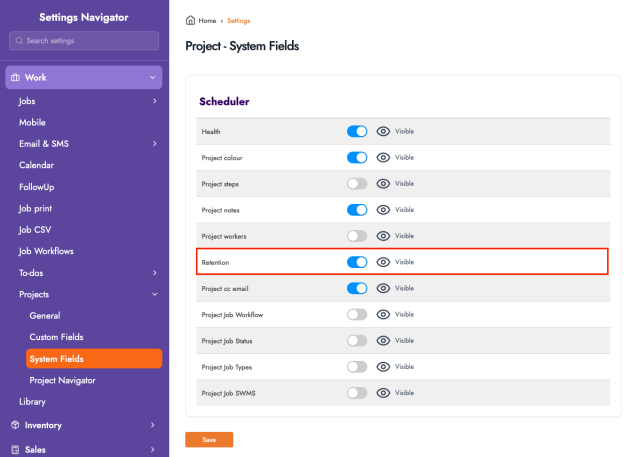Click the eye icon beside Health

click(x=383, y=131)
